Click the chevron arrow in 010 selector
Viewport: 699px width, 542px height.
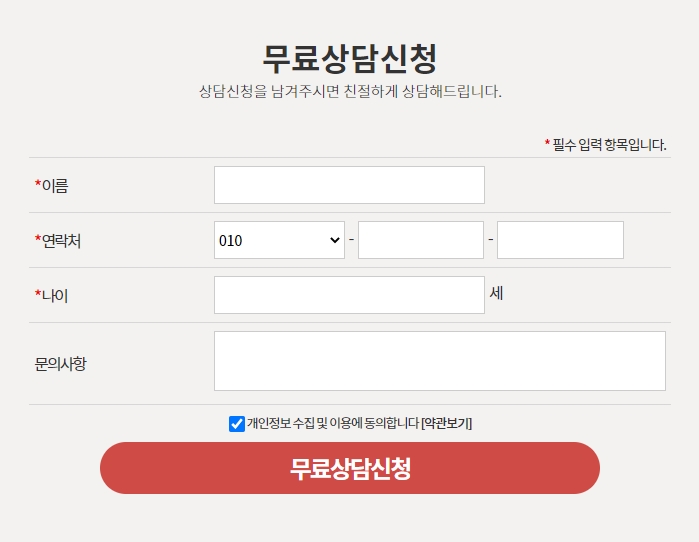tap(334, 240)
